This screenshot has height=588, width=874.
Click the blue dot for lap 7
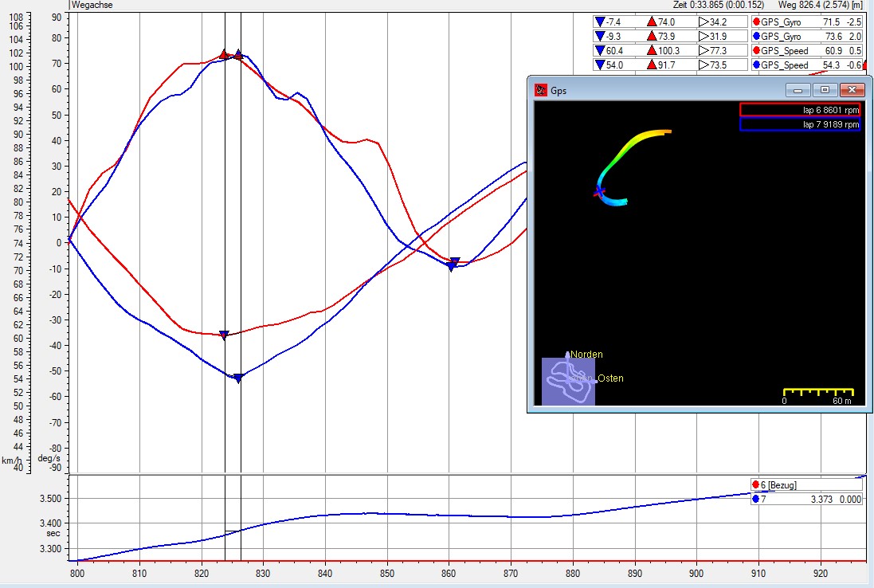click(755, 499)
